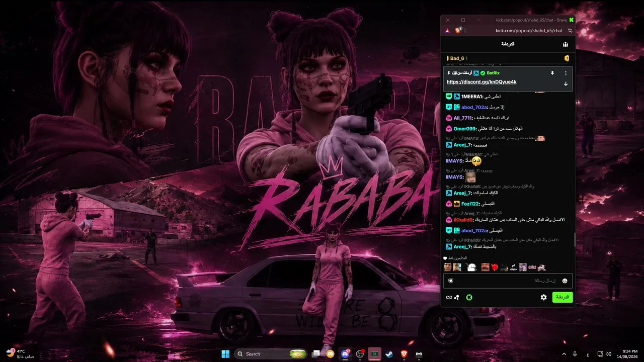644x362 pixels.
Task: Click the crown badge beside Fozi122
Action: [457, 204]
